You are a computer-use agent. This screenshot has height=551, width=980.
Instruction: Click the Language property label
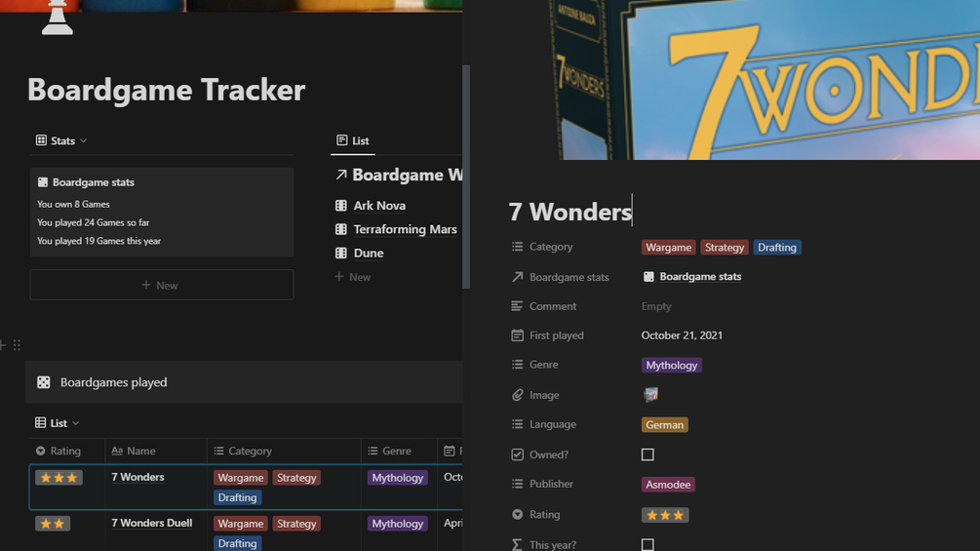point(544,424)
